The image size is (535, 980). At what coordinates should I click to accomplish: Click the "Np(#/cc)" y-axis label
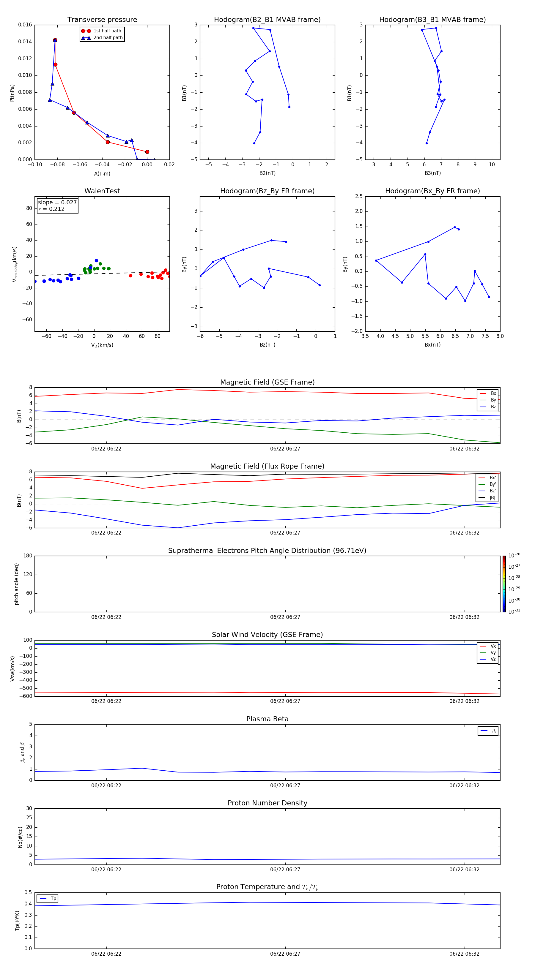pyautogui.click(x=20, y=837)
